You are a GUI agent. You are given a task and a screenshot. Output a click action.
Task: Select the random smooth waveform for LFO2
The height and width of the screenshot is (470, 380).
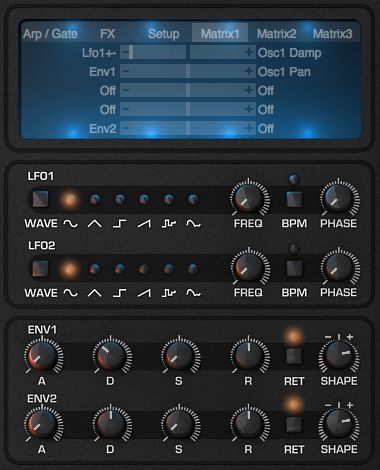[193, 269]
